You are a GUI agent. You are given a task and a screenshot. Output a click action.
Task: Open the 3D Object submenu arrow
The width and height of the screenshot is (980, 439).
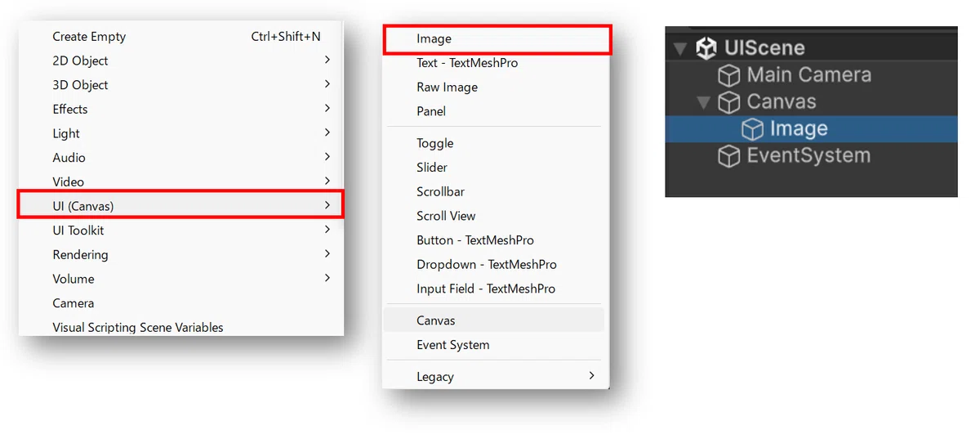click(327, 84)
